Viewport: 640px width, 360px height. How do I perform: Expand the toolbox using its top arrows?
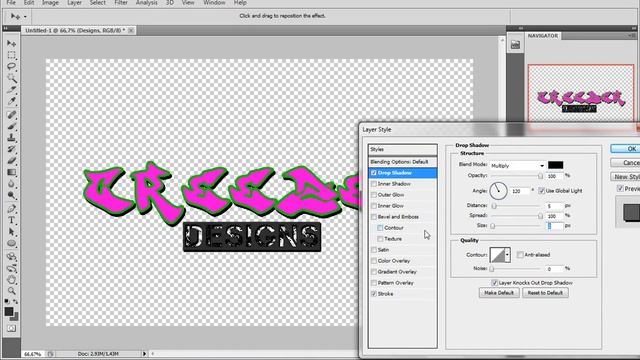[6, 29]
